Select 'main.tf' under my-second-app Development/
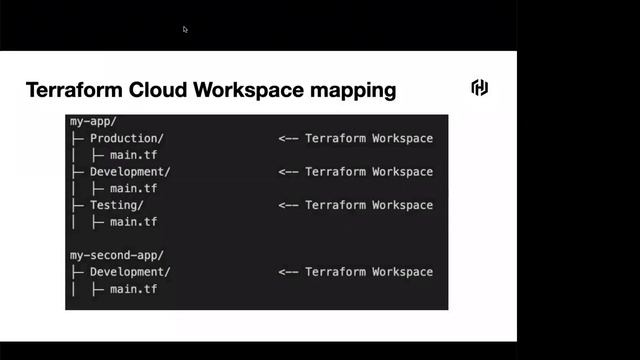The width and height of the screenshot is (640, 360). click(133, 289)
